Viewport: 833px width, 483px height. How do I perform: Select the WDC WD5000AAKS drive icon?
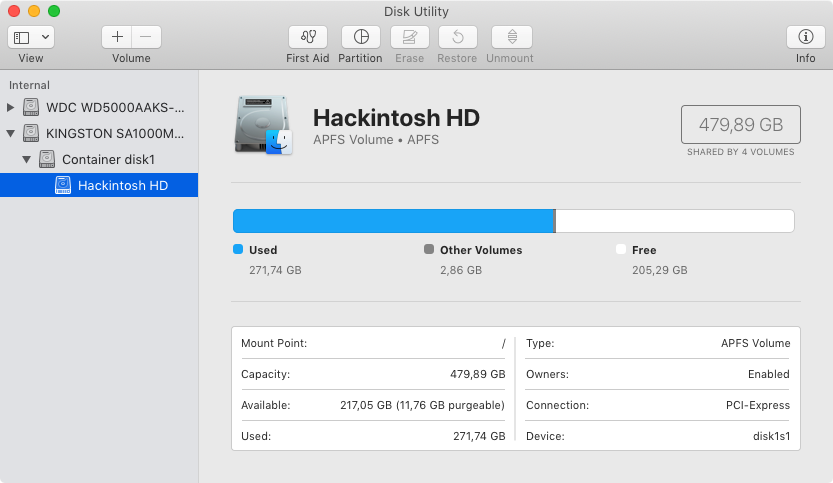31,107
